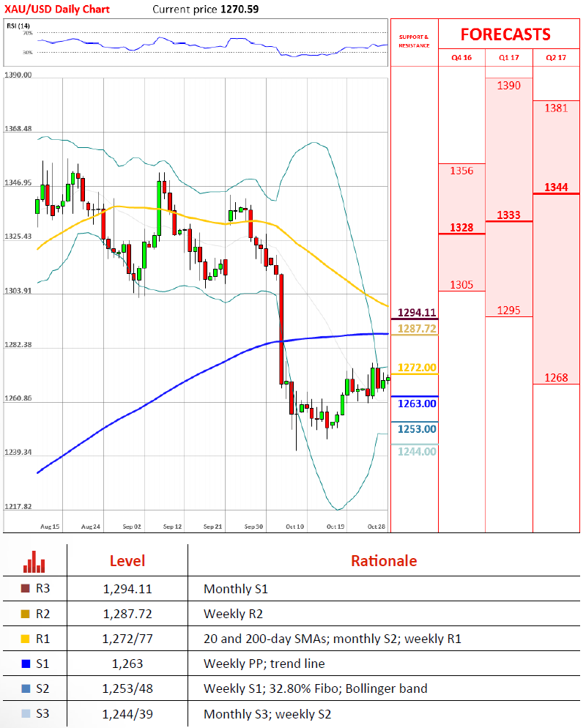Click the Q2 17 forecast low 1268
The image size is (586, 728).
[x=556, y=377]
